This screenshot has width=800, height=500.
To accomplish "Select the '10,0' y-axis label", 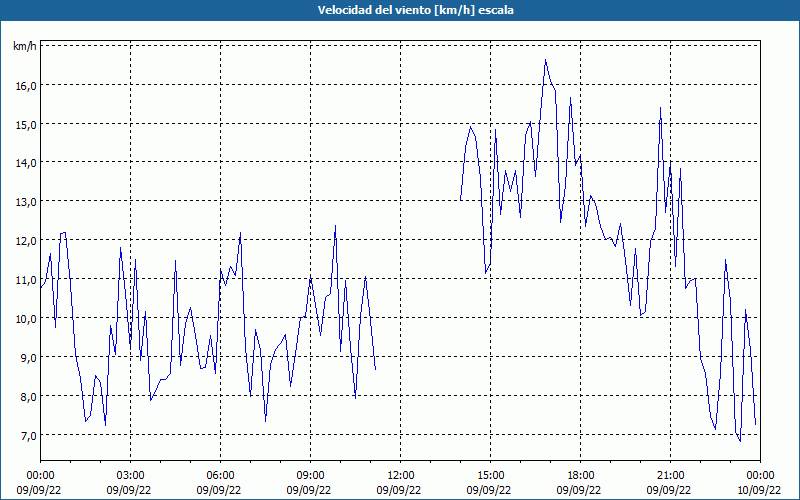I will (x=26, y=318).
